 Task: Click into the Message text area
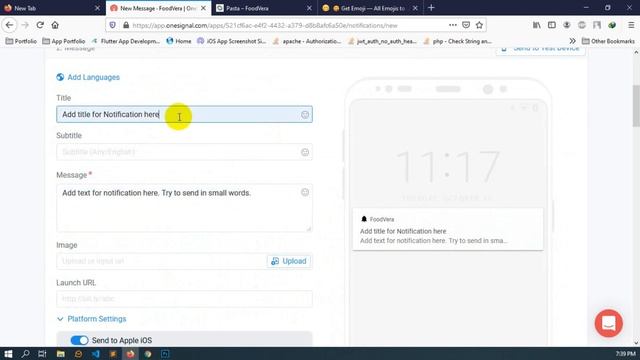click(184, 208)
